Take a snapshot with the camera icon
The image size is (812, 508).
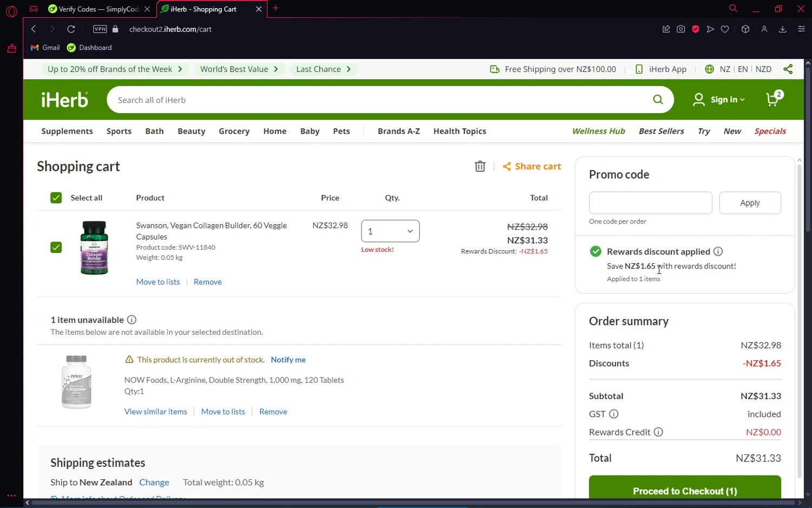pos(681,29)
